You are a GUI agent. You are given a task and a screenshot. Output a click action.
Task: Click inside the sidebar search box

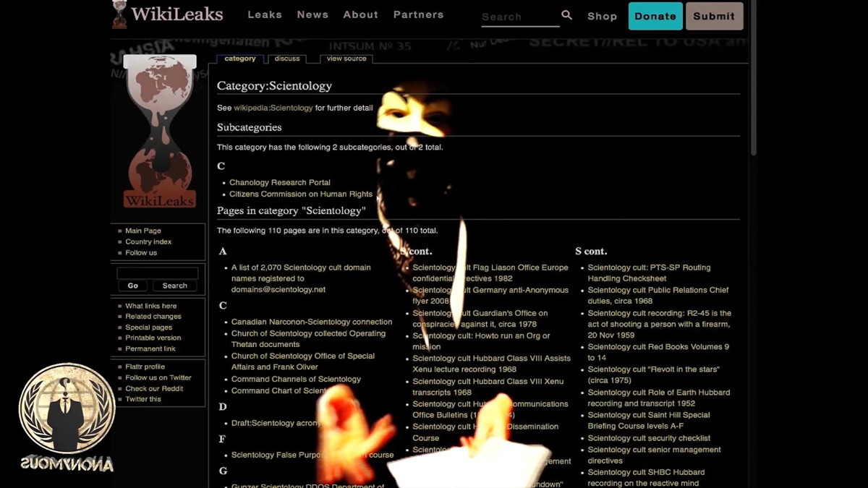[x=158, y=273]
